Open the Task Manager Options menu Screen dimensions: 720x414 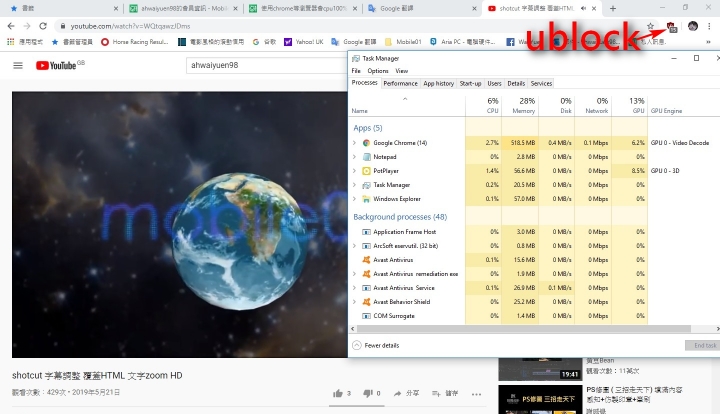pos(378,71)
